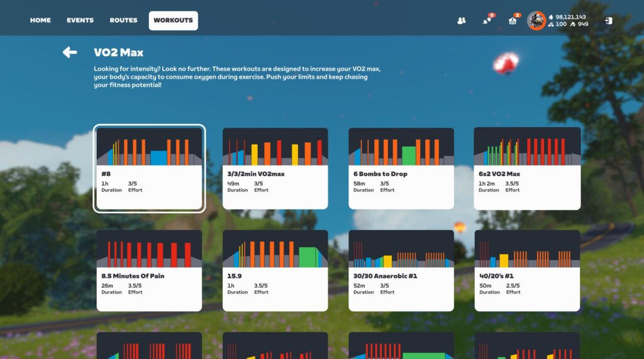This screenshot has width=644, height=359.
Task: Select the #8 workout card
Action: tap(149, 168)
